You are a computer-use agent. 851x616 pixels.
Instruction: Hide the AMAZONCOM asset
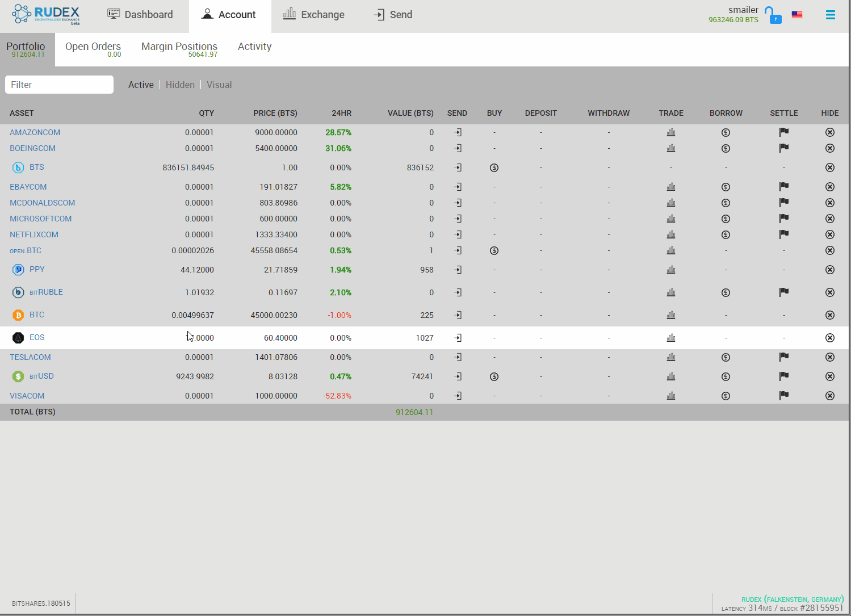click(830, 132)
